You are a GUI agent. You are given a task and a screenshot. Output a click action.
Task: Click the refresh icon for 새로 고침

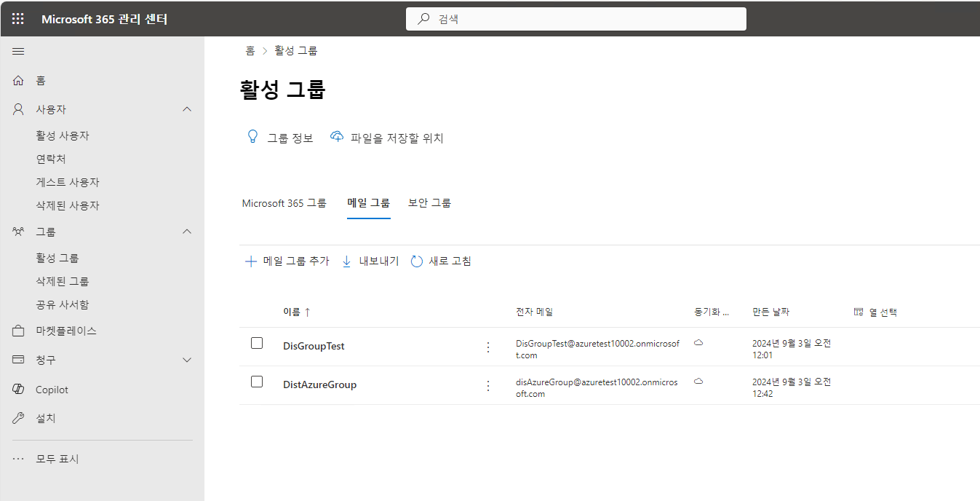point(417,261)
